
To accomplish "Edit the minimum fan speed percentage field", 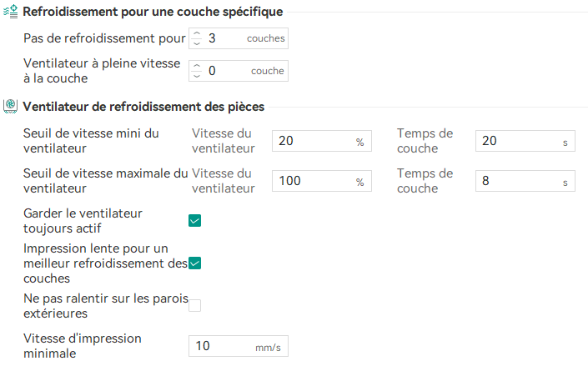I will (313, 142).
